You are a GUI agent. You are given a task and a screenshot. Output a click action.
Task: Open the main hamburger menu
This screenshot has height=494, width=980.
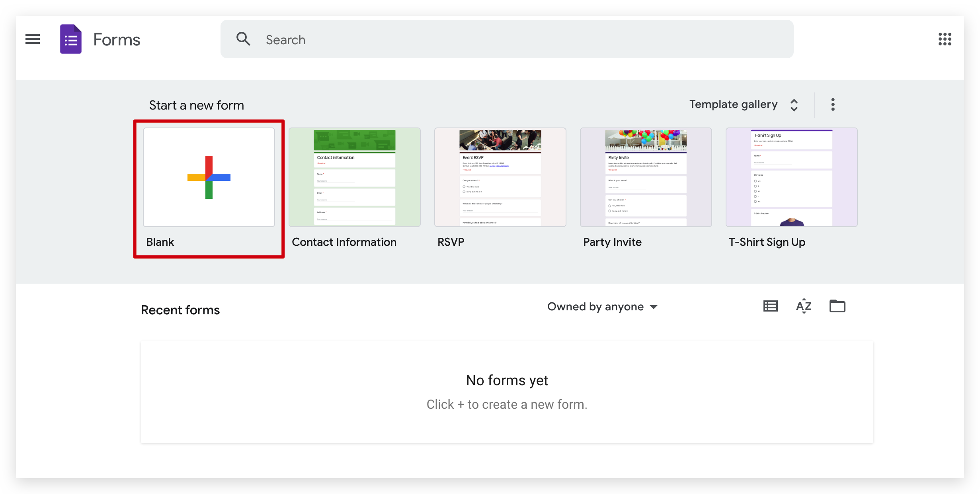[x=33, y=39]
